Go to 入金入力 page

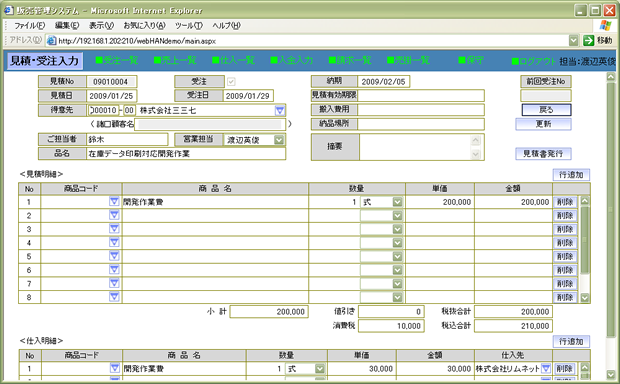tap(292, 61)
